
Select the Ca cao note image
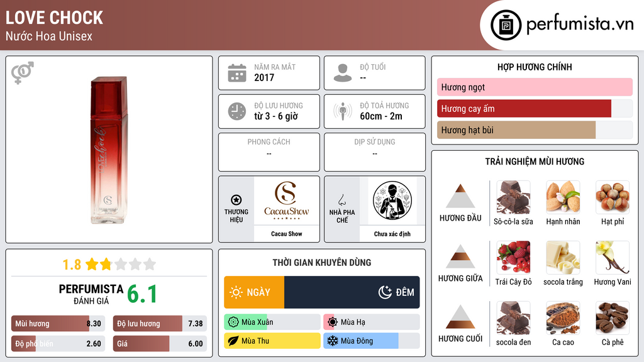click(x=563, y=318)
